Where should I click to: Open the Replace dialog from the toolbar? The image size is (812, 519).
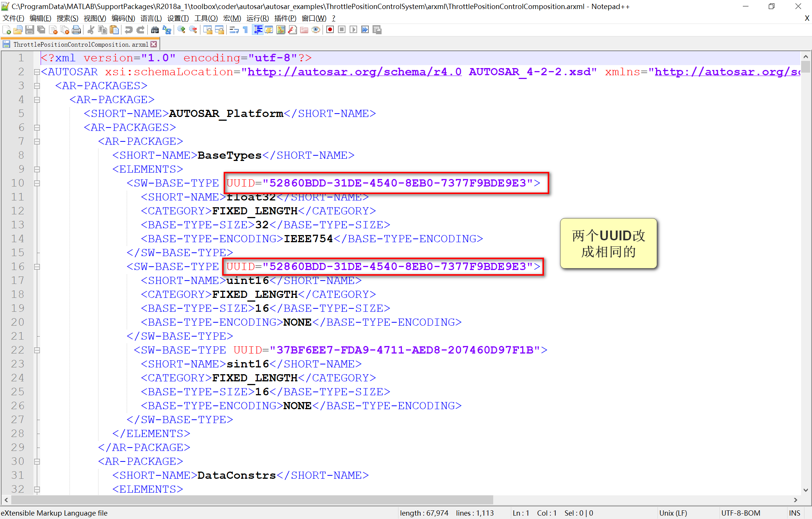tap(167, 30)
